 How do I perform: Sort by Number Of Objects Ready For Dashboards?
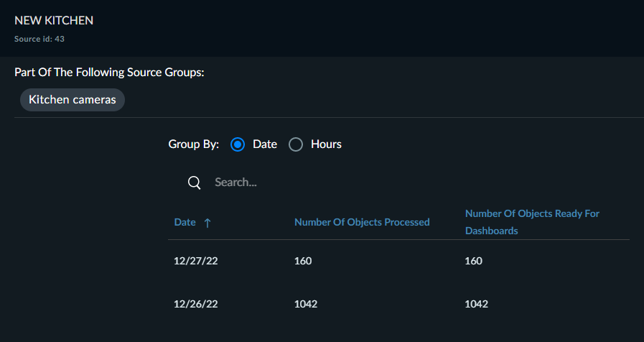tap(532, 222)
